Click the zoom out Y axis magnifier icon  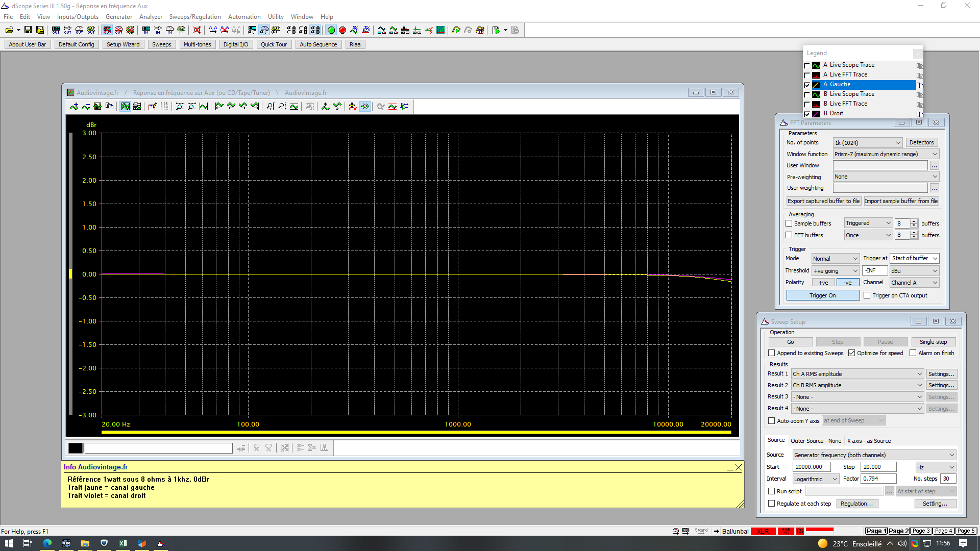[282, 107]
